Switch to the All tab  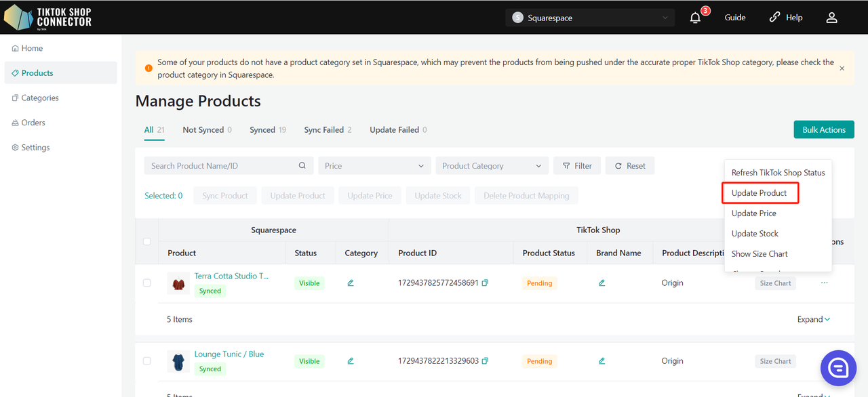click(154, 129)
